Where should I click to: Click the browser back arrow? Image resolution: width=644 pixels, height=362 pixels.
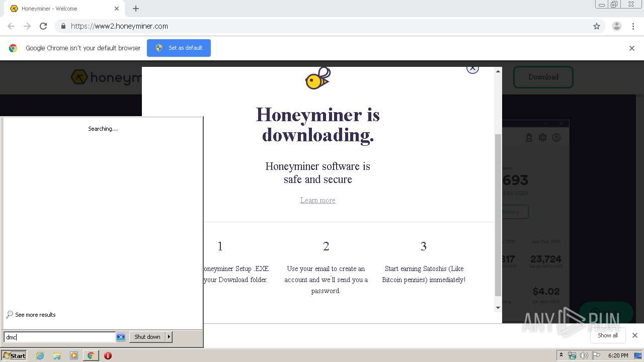11,26
